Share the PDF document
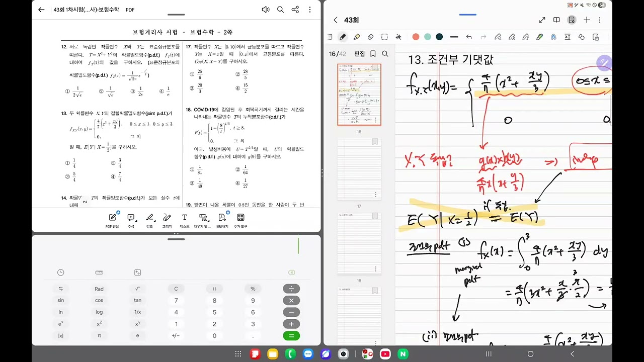 pos(295,10)
